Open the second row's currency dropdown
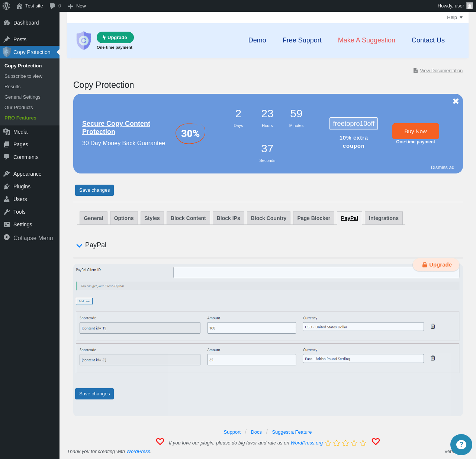Screen dimensions: 476x459 (363, 359)
